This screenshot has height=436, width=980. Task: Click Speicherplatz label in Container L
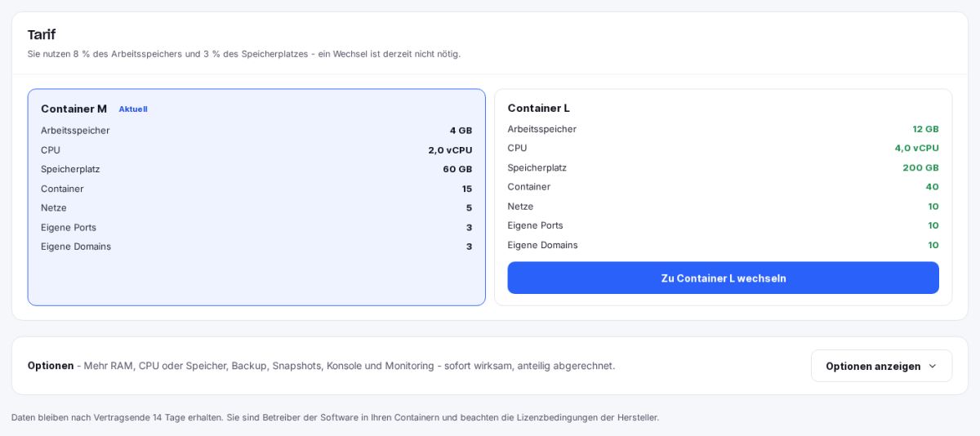click(537, 167)
